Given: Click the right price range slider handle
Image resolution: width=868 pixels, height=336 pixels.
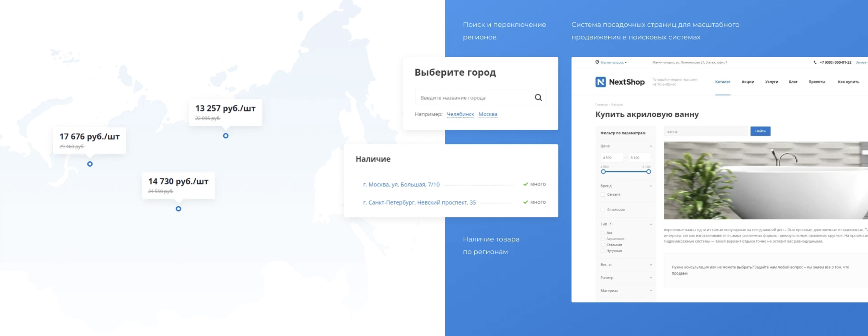Looking at the screenshot, I should tap(648, 172).
